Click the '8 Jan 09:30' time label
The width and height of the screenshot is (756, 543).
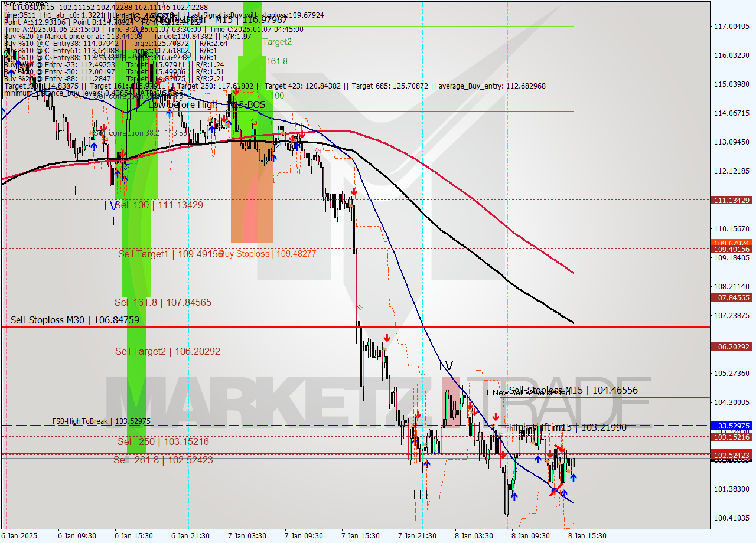(x=531, y=536)
